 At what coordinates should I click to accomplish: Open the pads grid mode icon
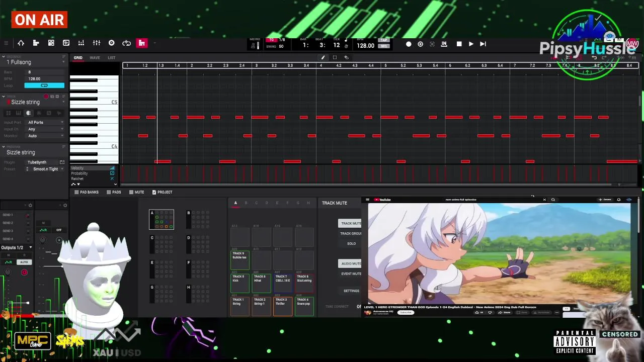click(51, 43)
